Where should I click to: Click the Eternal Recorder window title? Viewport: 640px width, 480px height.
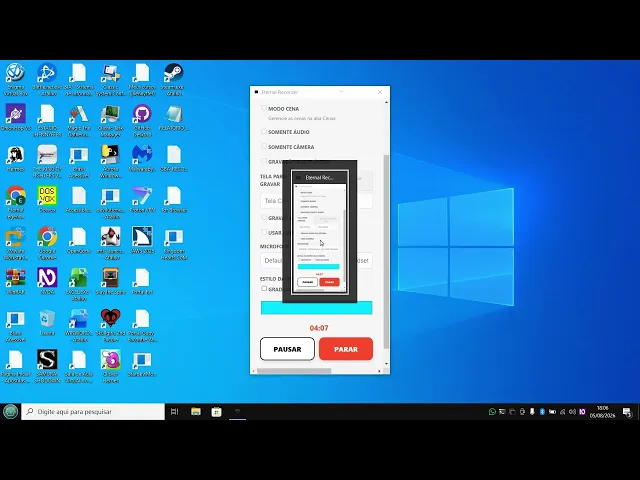[280, 92]
